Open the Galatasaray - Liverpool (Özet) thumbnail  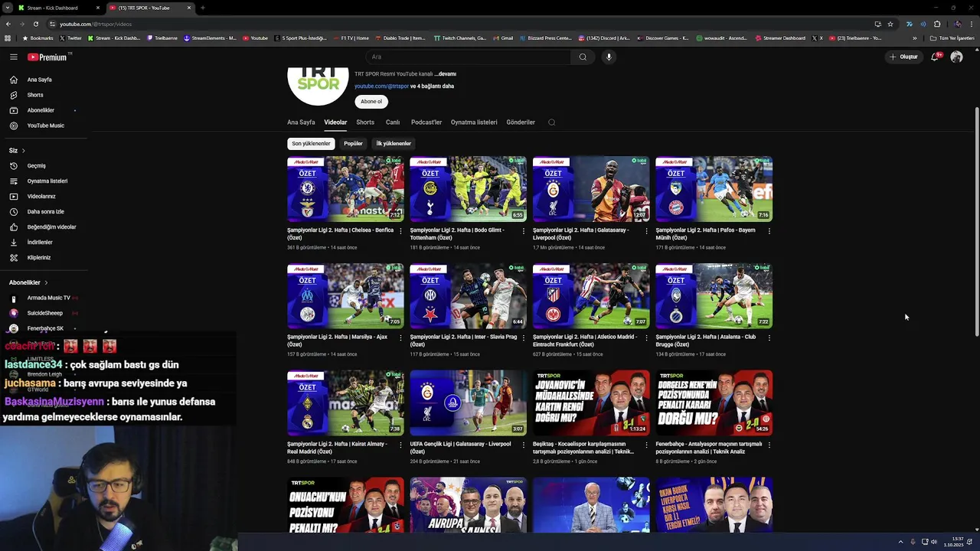[x=591, y=189]
